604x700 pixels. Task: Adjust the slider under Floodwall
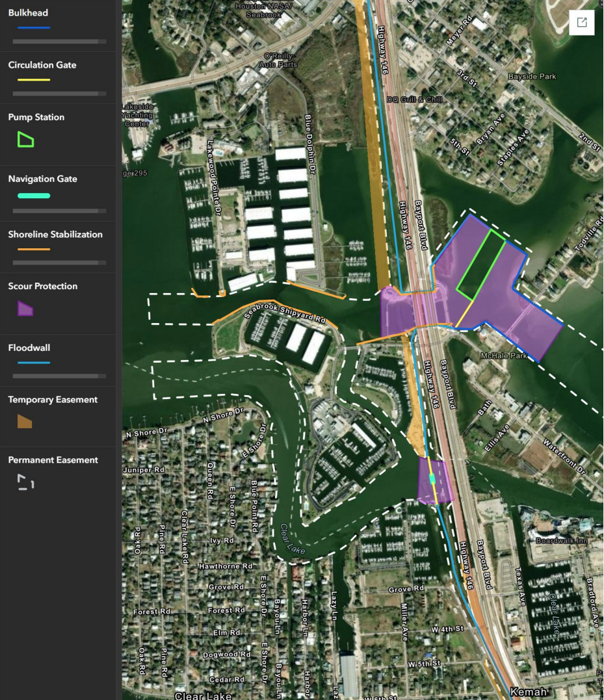coord(59,376)
